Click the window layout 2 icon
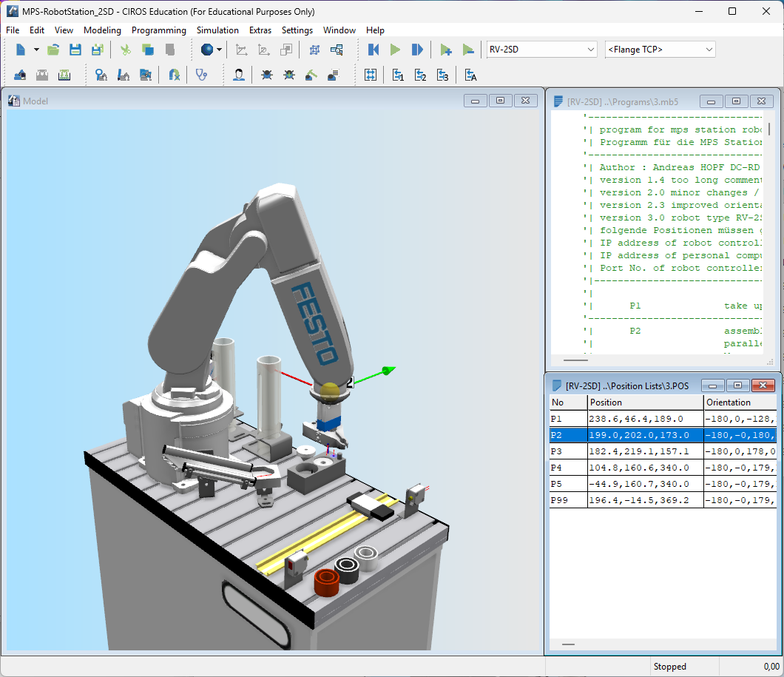This screenshot has height=677, width=784. click(x=420, y=75)
